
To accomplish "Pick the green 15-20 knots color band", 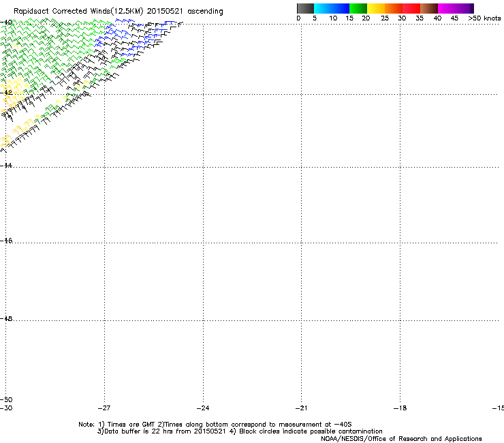I will 358,8.
